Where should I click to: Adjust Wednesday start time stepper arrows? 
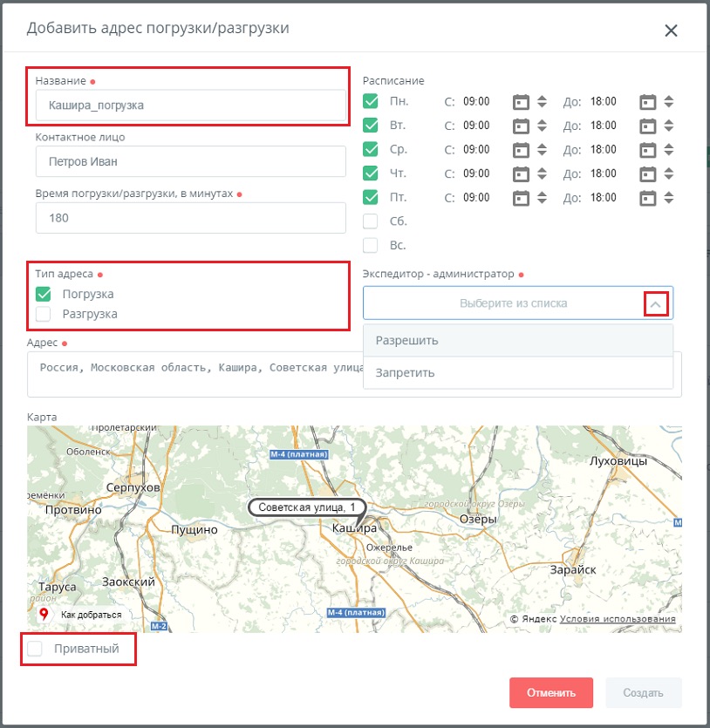pyautogui.click(x=542, y=150)
